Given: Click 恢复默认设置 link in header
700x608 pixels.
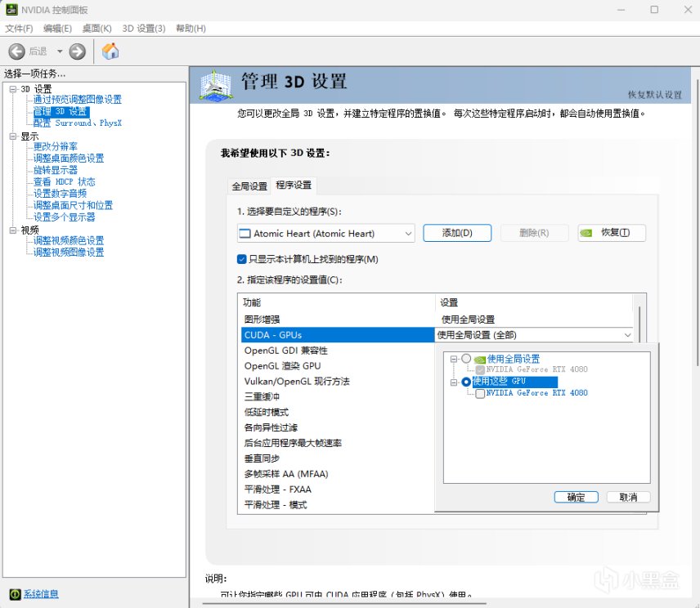Looking at the screenshot, I should pyautogui.click(x=654, y=95).
